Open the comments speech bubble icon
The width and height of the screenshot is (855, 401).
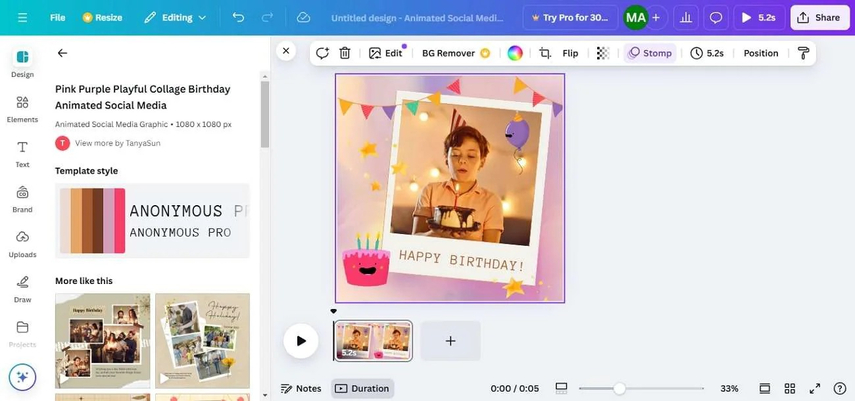716,17
